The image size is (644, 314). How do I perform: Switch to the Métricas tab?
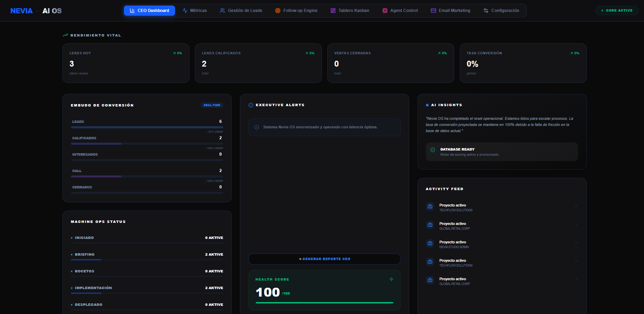click(195, 11)
